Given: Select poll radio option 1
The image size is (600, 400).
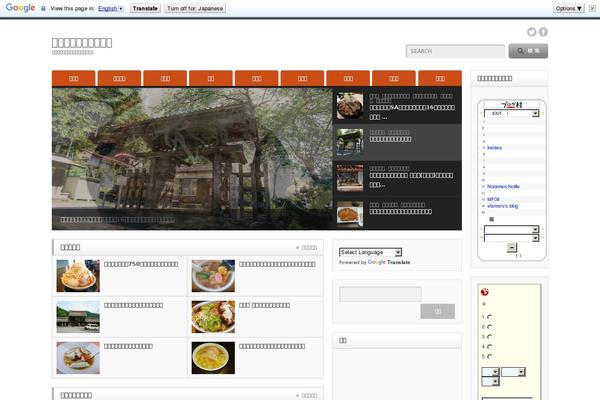Looking at the screenshot, I should click(489, 317).
